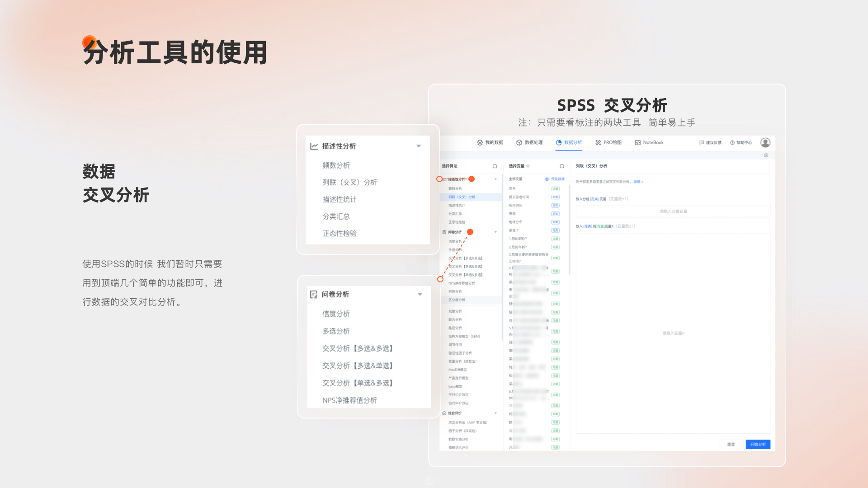Viewport: 868px width, 488px height.
Task: Collapse 问卷分析 group arrow in screenshot sidebar
Action: (x=495, y=232)
